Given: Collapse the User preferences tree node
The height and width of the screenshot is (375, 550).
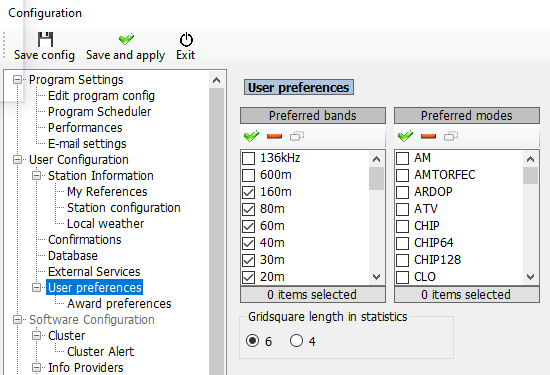Looking at the screenshot, I should click(x=36, y=288).
